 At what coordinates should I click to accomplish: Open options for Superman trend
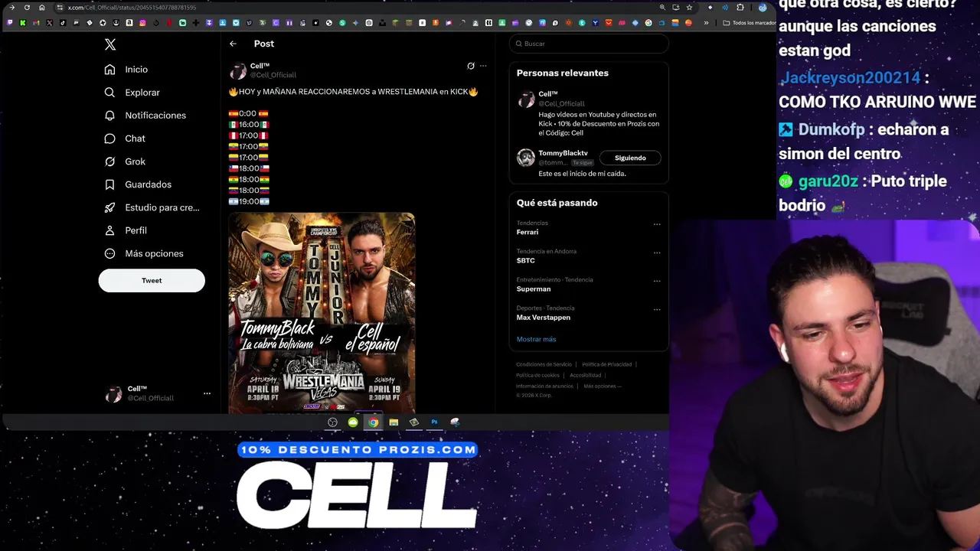pyautogui.click(x=657, y=281)
